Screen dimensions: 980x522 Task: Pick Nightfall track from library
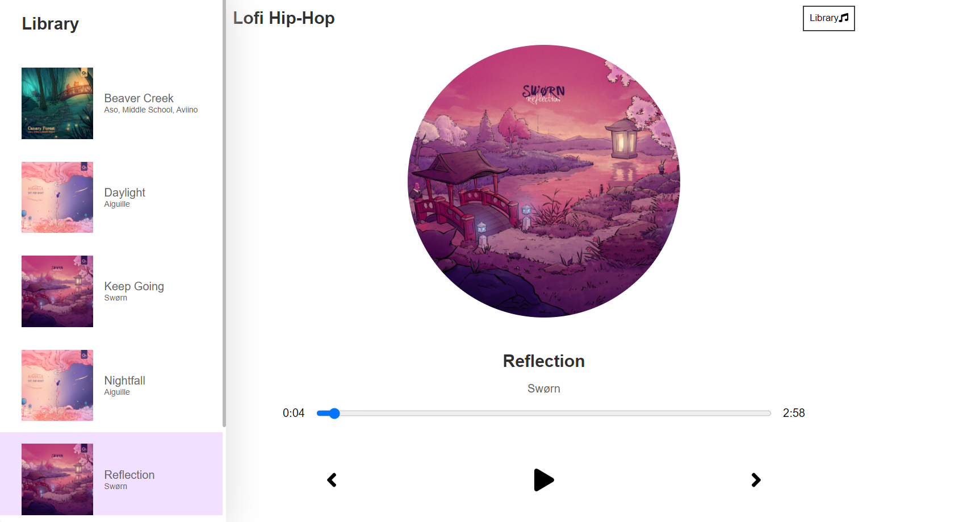pyautogui.click(x=111, y=385)
